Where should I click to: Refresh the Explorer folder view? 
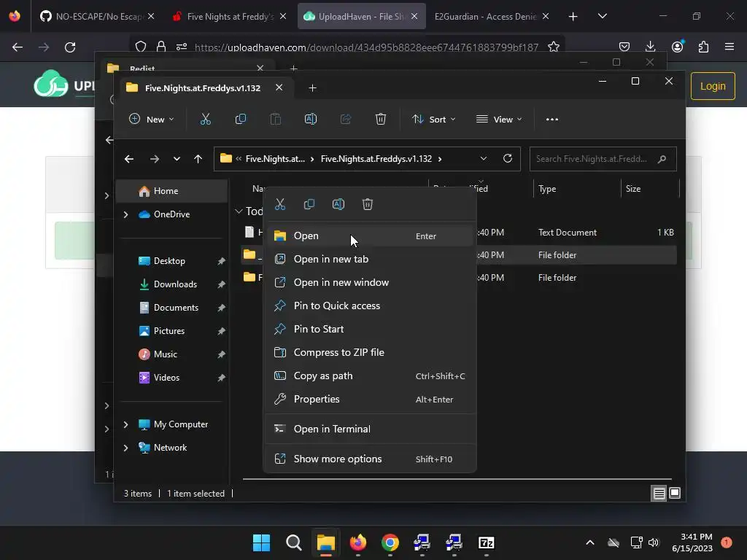click(508, 158)
